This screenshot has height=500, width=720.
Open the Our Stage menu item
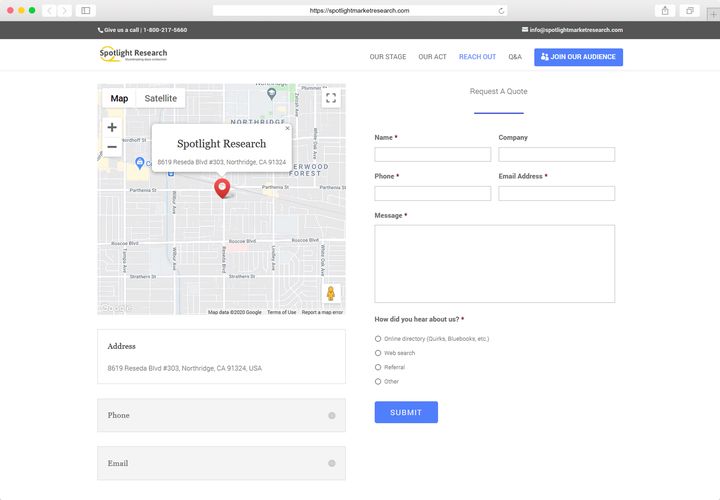pyautogui.click(x=388, y=57)
